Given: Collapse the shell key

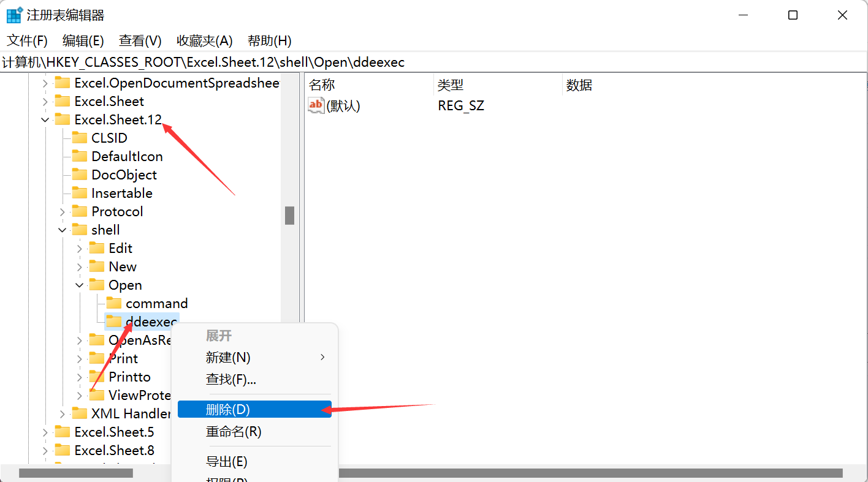Looking at the screenshot, I should click(x=62, y=230).
